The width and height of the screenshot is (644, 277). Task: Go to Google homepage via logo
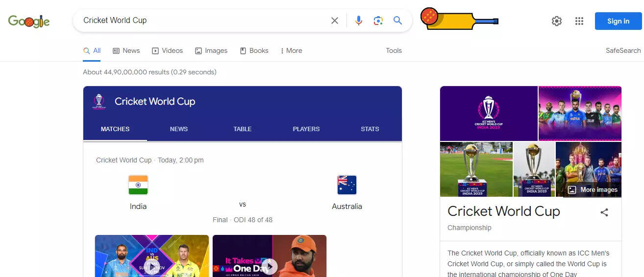29,21
